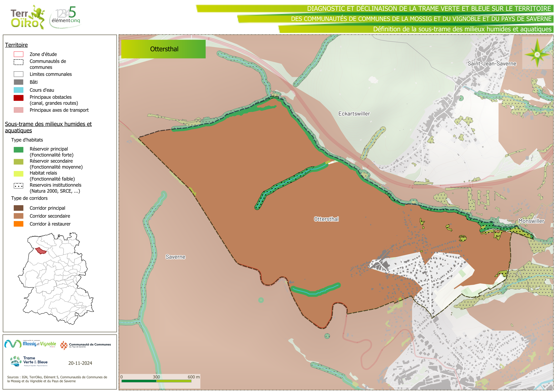The width and height of the screenshot is (555, 392).
Task: Click the Trame Verte & Bleue logo
Action: pos(29,361)
